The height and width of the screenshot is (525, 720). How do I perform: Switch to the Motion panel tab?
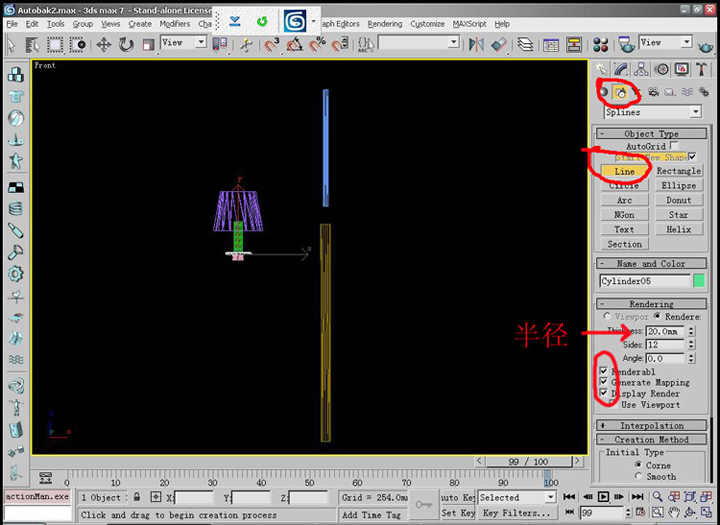tap(662, 69)
